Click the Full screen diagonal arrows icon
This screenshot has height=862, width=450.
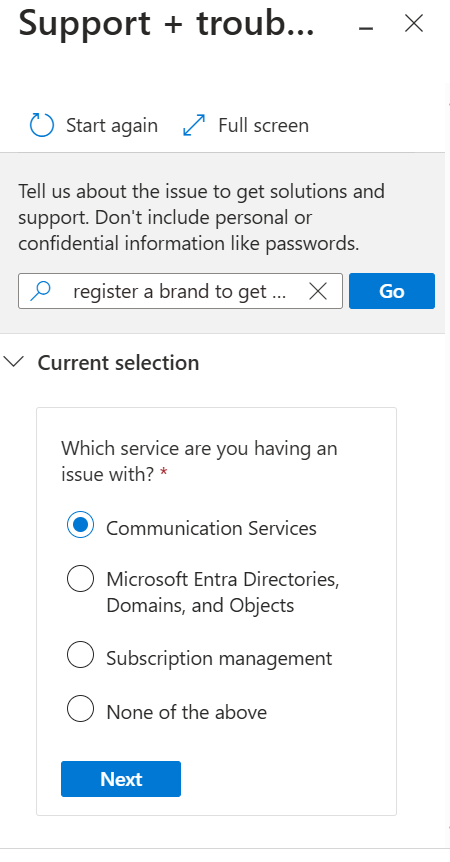pos(194,125)
